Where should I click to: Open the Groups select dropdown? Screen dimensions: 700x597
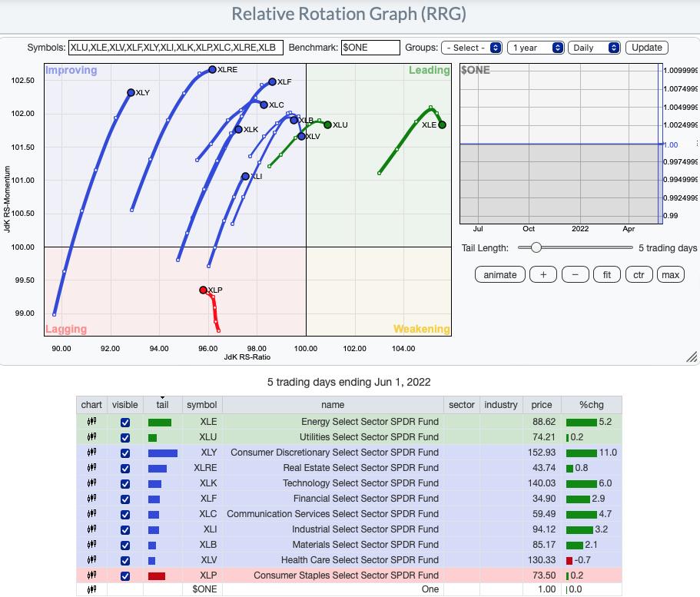coord(472,48)
